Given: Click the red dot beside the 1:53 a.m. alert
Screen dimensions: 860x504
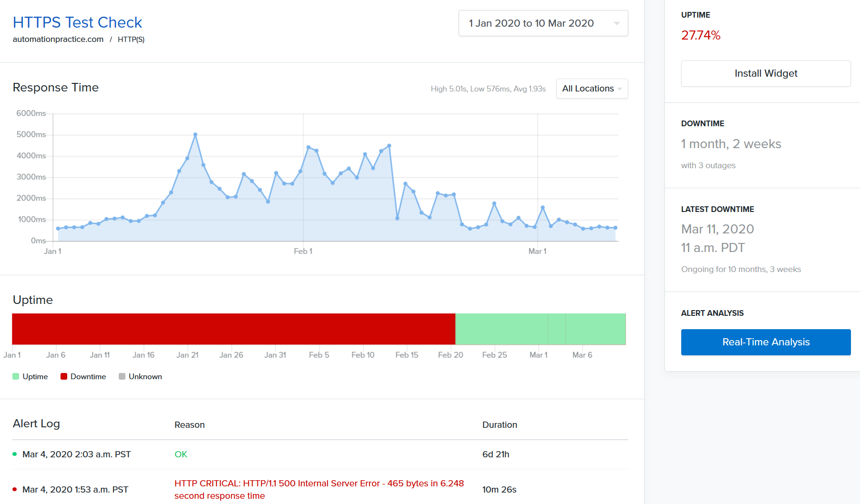Looking at the screenshot, I should point(15,489).
